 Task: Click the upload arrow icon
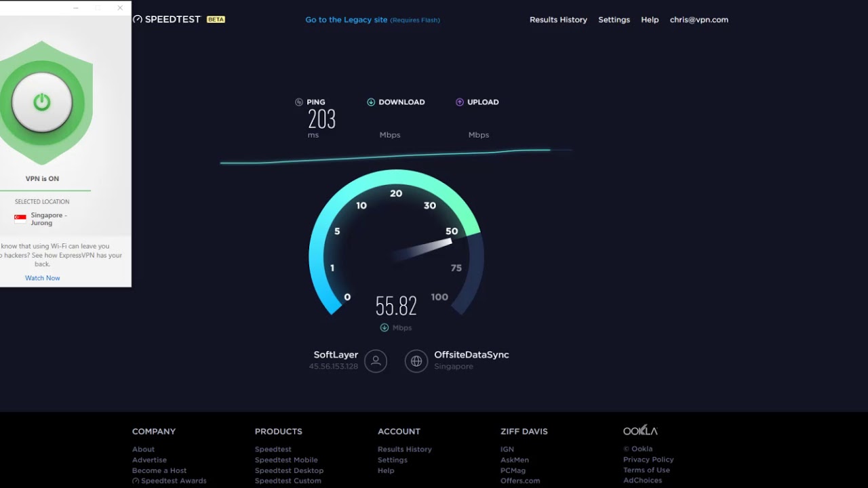(460, 102)
